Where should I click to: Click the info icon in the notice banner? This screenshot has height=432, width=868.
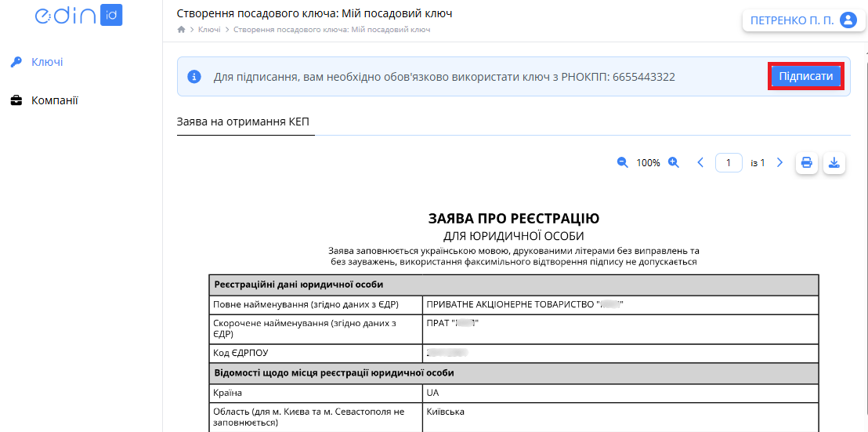194,77
